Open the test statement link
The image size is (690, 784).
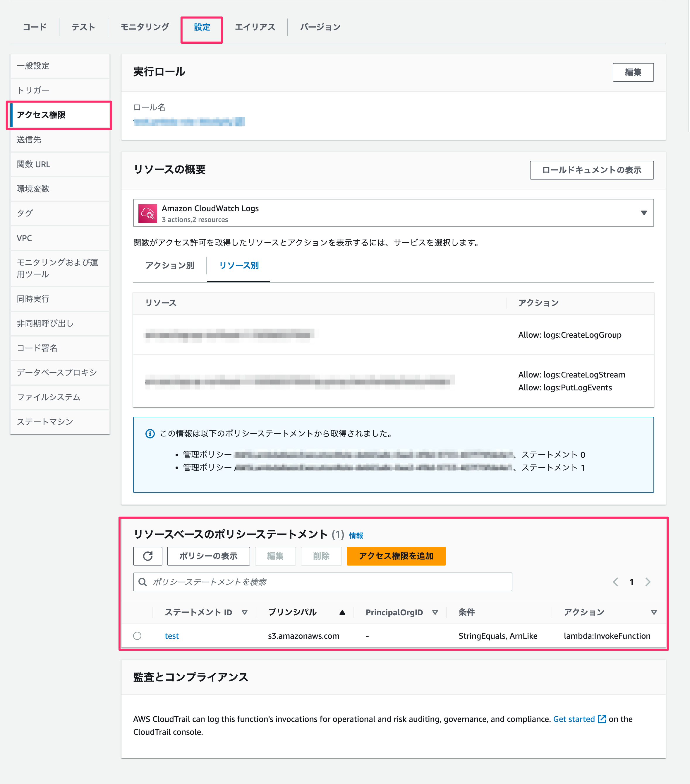click(x=172, y=636)
